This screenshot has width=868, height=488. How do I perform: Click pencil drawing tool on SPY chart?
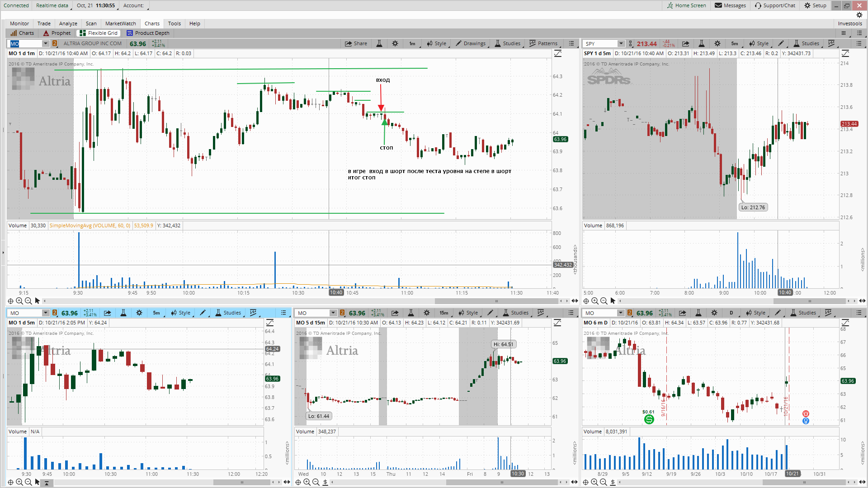pos(781,43)
